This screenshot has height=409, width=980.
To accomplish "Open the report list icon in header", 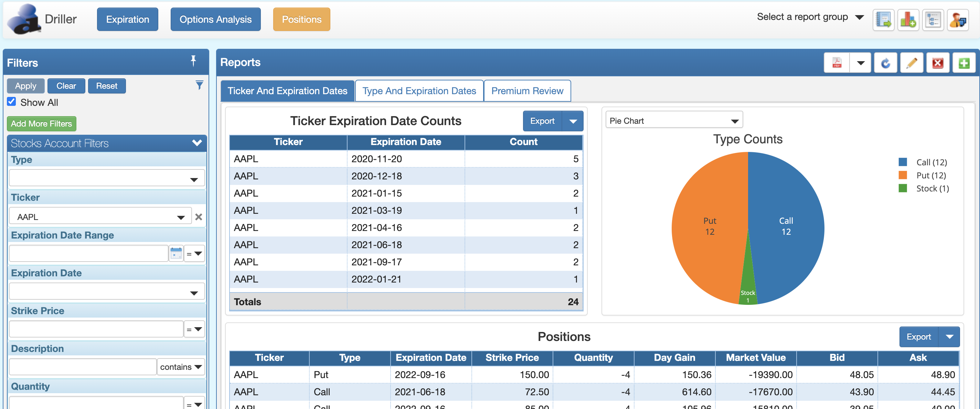I will pyautogui.click(x=883, y=20).
